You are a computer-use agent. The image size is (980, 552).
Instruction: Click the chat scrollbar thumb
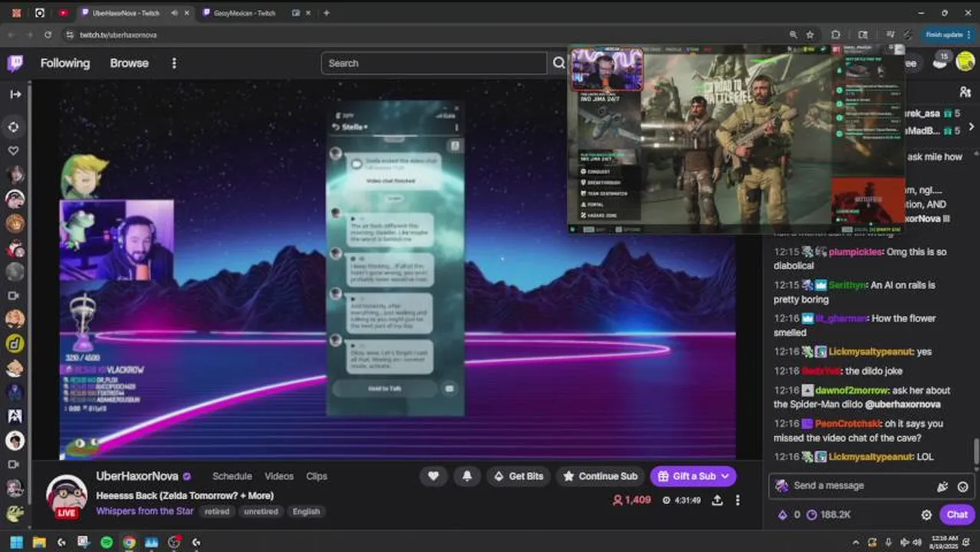pyautogui.click(x=976, y=451)
